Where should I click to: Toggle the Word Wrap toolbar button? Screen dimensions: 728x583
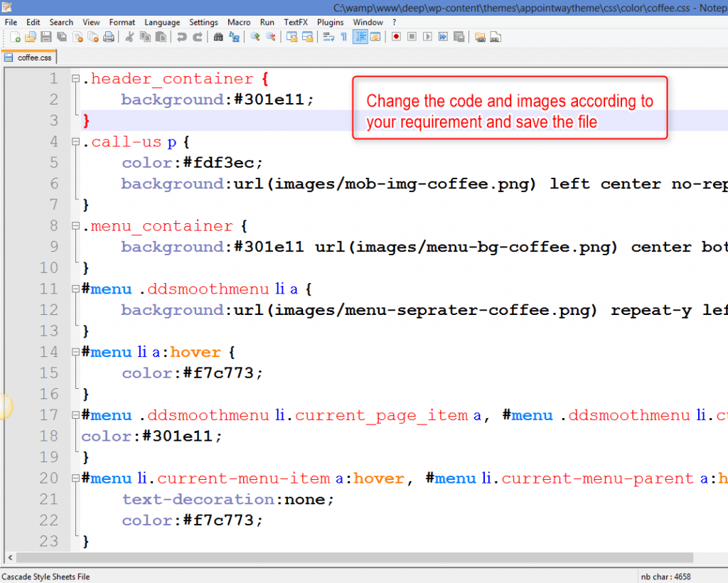click(x=328, y=36)
